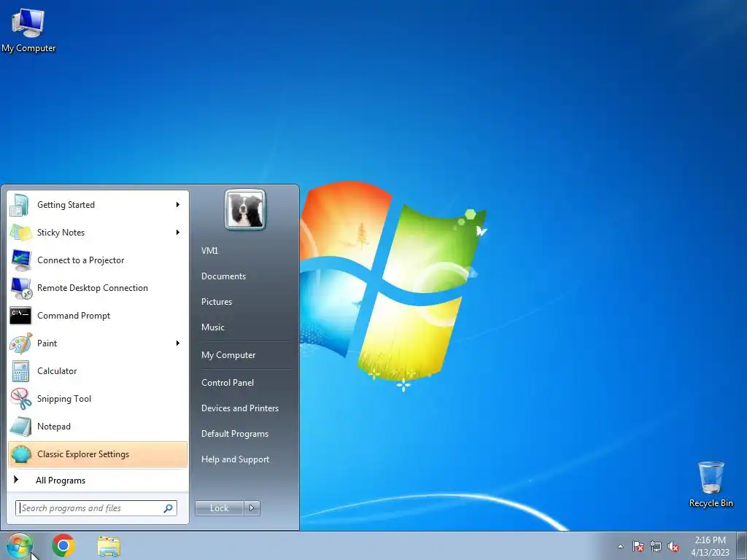Open My Computer in Start menu right pane
Image resolution: width=747 pixels, height=560 pixels.
[x=228, y=355]
